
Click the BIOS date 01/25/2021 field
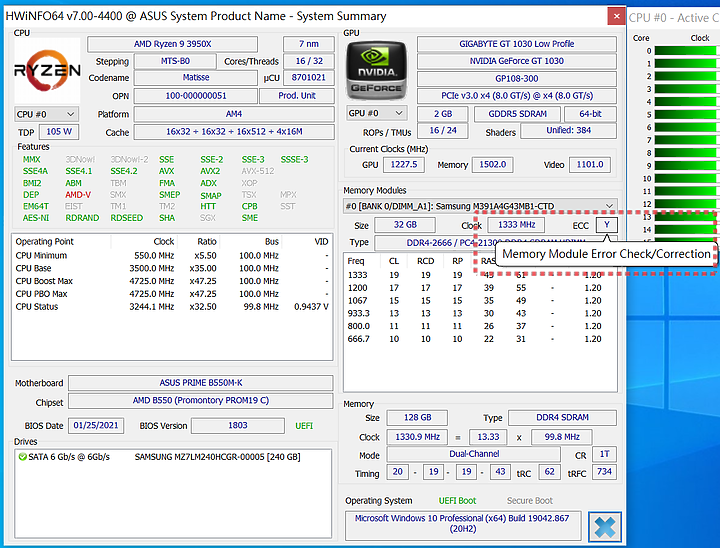(x=96, y=425)
